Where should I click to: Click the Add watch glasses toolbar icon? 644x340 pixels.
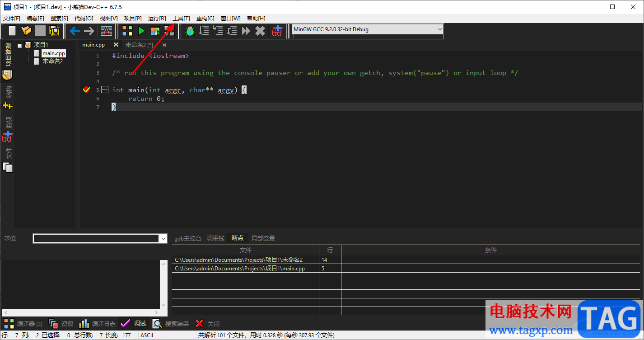(277, 31)
